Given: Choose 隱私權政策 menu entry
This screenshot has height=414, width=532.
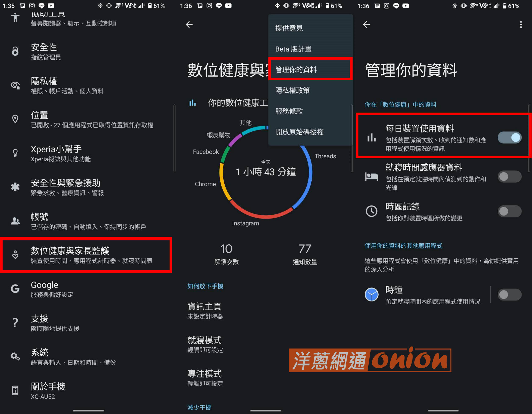Looking at the screenshot, I should pyautogui.click(x=310, y=90).
